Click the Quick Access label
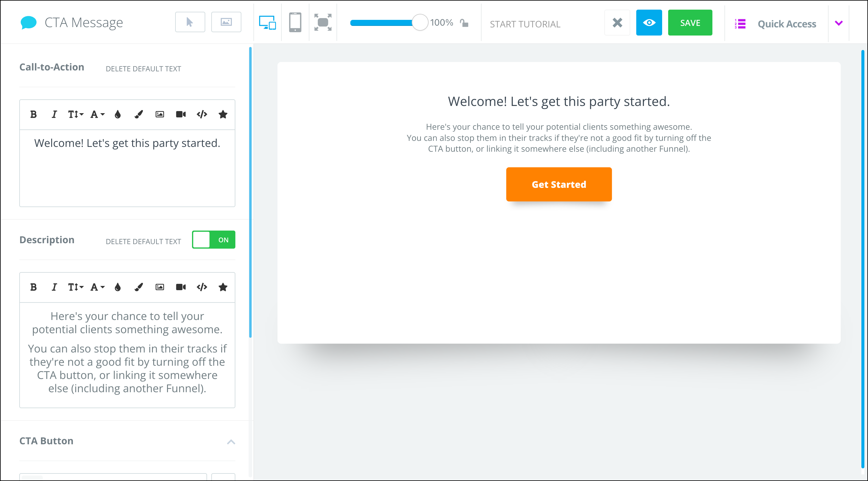 (787, 24)
